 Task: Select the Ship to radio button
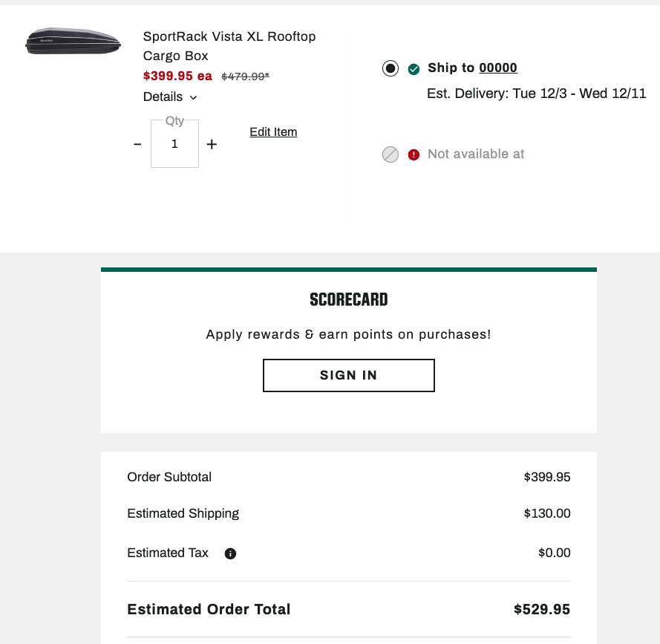[391, 69]
